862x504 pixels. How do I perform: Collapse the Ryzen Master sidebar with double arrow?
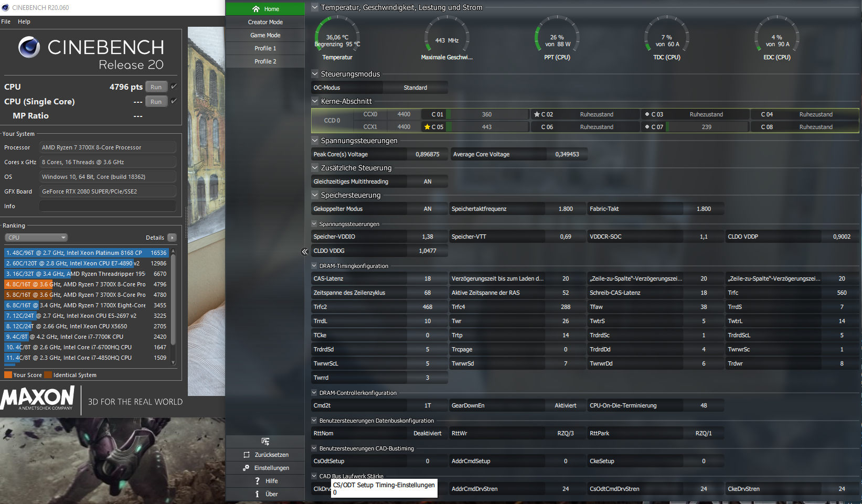pos(305,252)
